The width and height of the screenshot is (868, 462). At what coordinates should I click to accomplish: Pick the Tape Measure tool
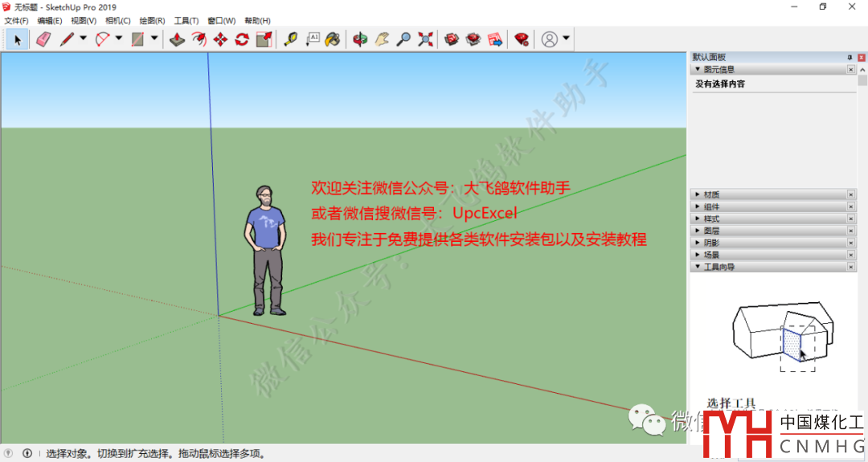coord(291,39)
